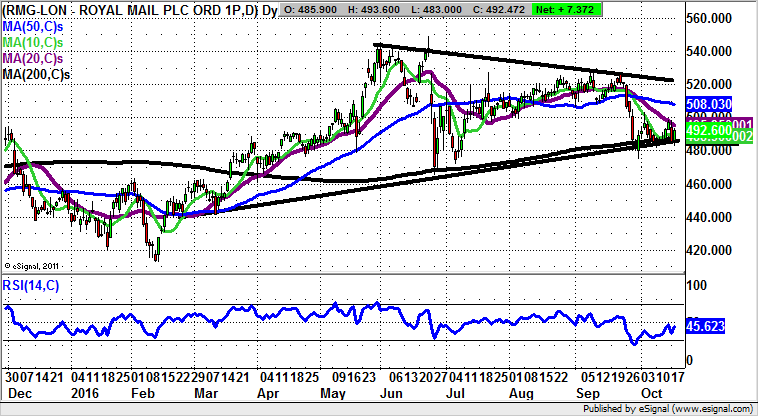Image resolution: width=758 pixels, height=416 pixels.
Task: Click the eSignal, 2011 copyright text
Action: (x=35, y=265)
